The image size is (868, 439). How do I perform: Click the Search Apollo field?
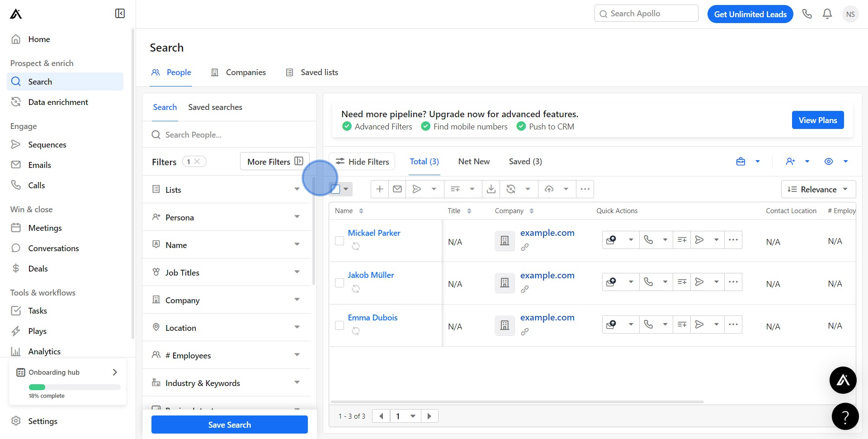tap(646, 14)
